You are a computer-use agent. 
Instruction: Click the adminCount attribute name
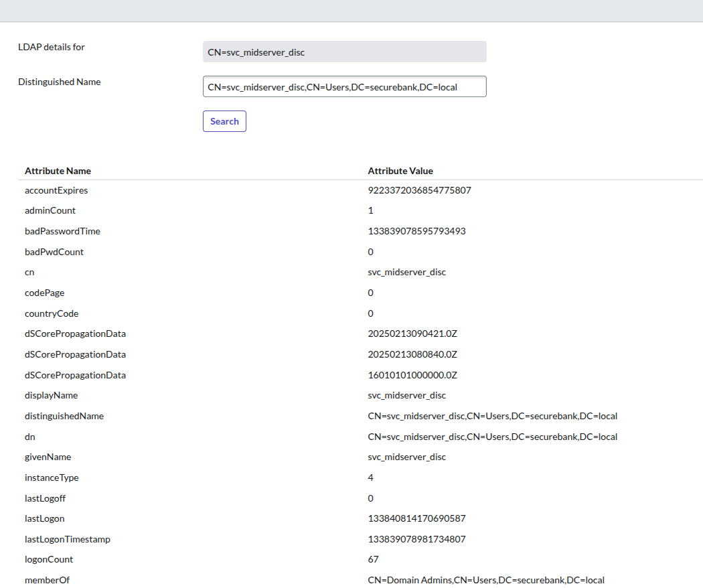click(50, 210)
